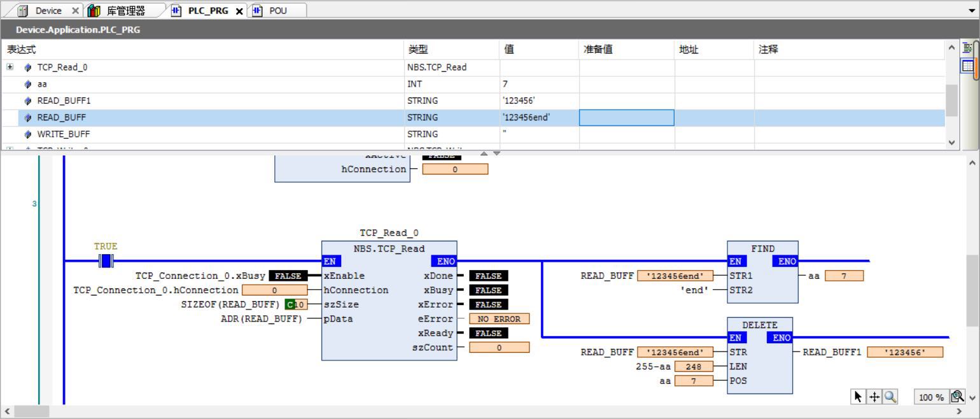Click prepared value field of READ_BUFF

point(626,118)
